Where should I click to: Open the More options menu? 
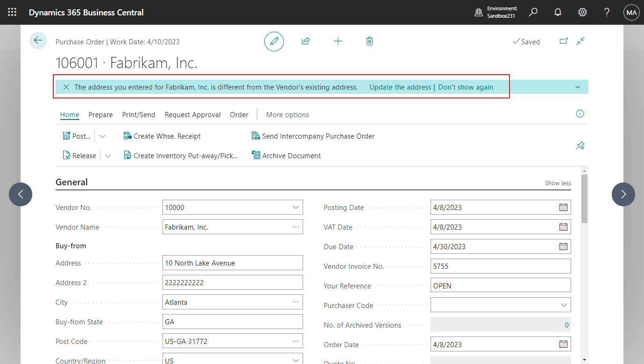[287, 114]
